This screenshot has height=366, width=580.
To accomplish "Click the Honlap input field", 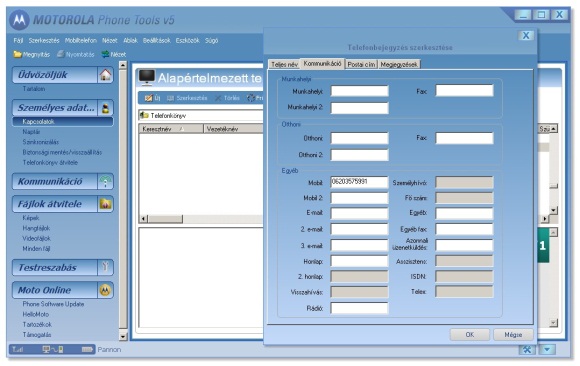I will coord(359,261).
